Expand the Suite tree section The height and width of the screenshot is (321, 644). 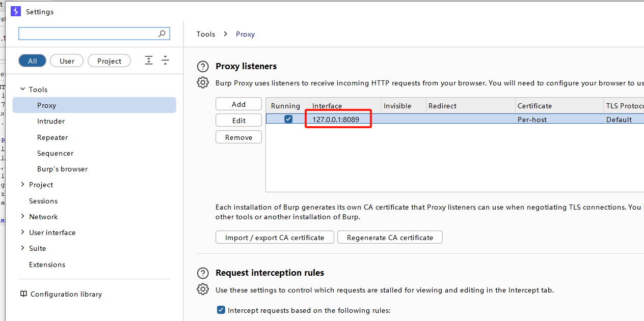[x=22, y=248]
